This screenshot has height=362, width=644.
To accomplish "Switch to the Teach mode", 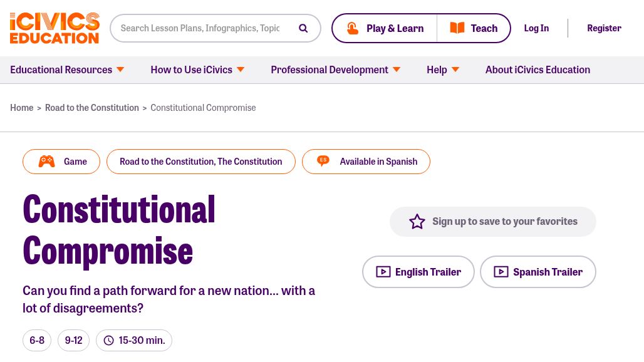I will pos(474,28).
